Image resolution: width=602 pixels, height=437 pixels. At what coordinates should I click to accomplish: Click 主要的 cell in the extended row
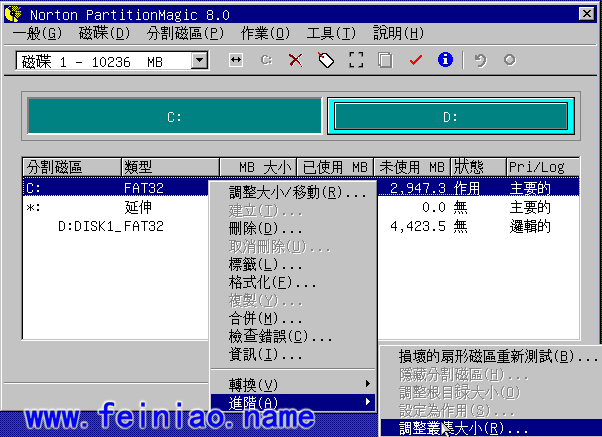[x=530, y=207]
